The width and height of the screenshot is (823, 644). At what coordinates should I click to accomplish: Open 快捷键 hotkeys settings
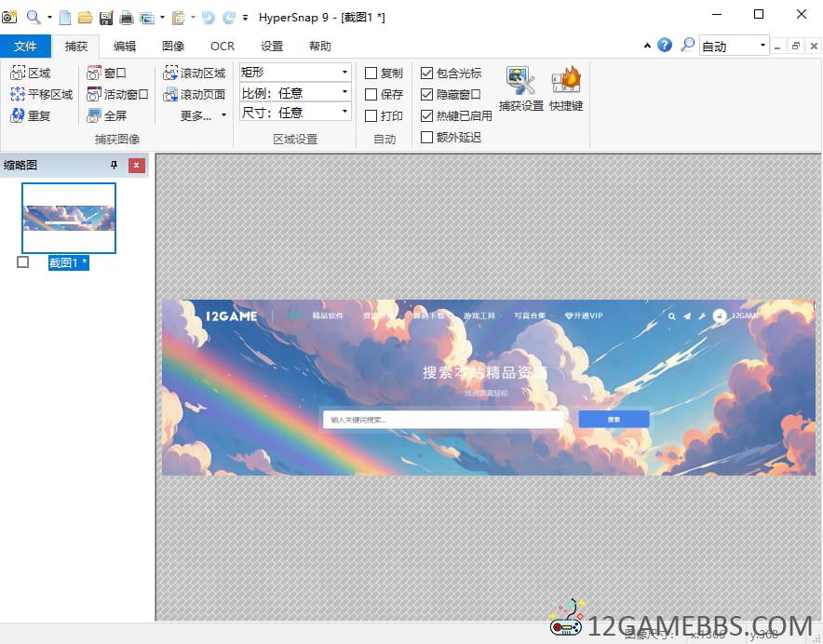point(566,88)
